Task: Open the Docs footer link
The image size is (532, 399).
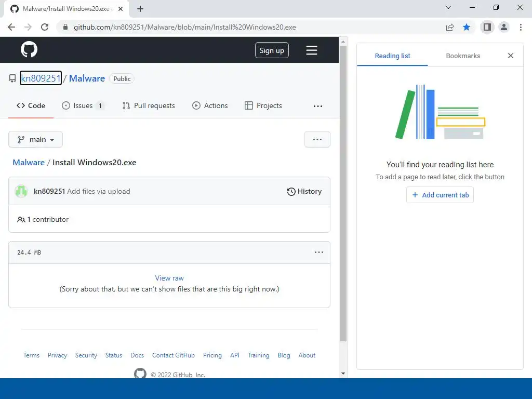Action: (137, 355)
